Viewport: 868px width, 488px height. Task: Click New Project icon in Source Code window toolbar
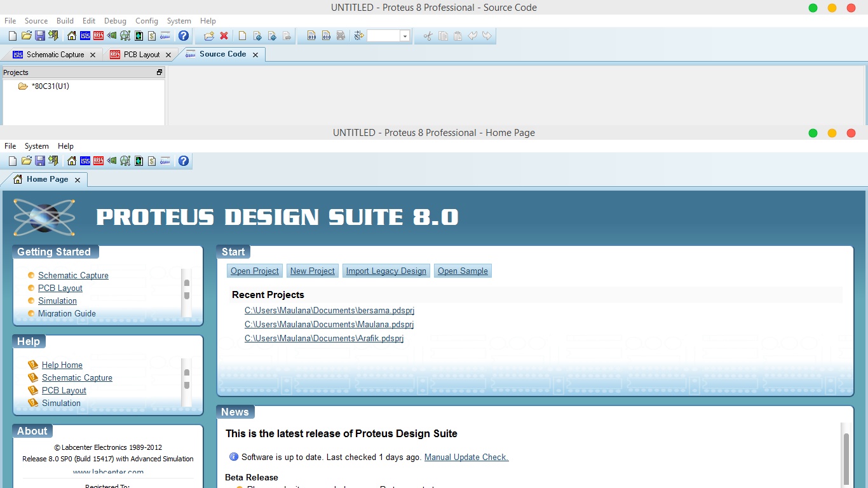[12, 36]
